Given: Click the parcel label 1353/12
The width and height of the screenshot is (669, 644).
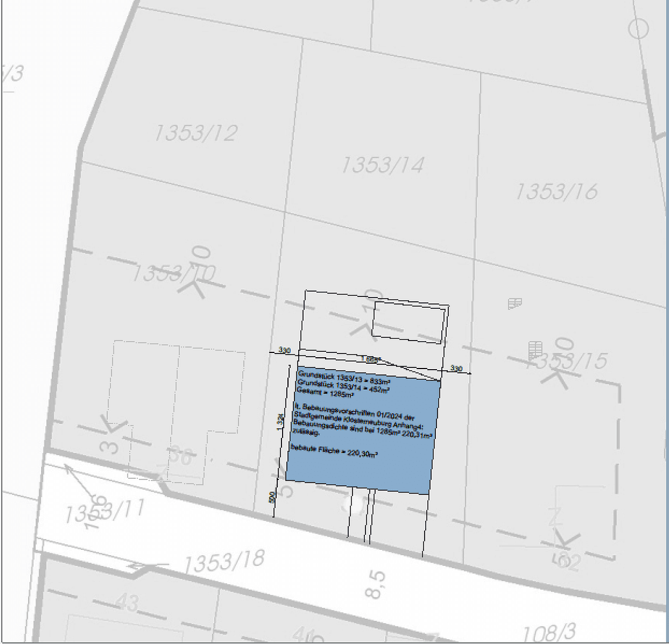Looking at the screenshot, I should [196, 133].
